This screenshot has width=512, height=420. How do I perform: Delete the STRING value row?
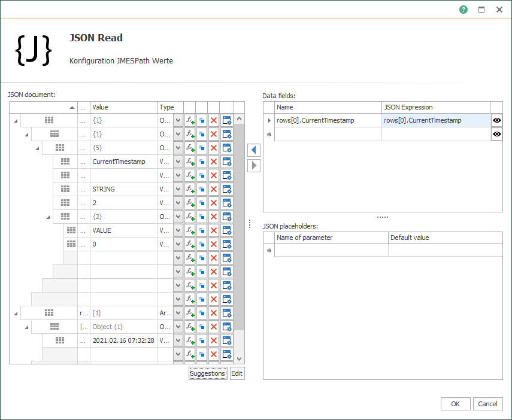click(215, 189)
